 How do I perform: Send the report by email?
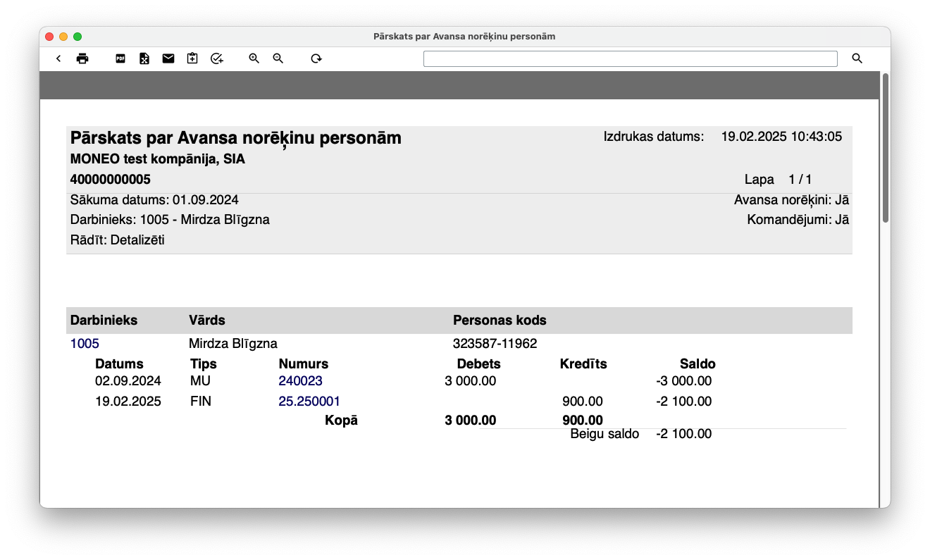click(168, 58)
